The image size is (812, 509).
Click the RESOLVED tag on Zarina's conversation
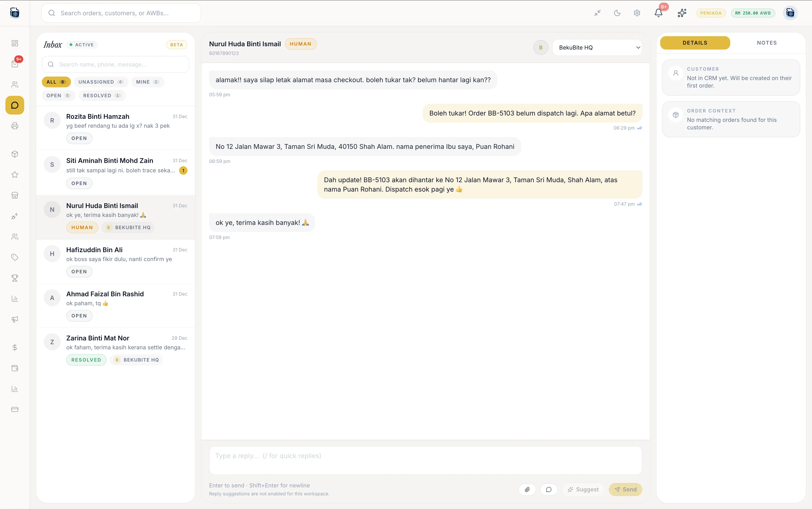click(86, 360)
